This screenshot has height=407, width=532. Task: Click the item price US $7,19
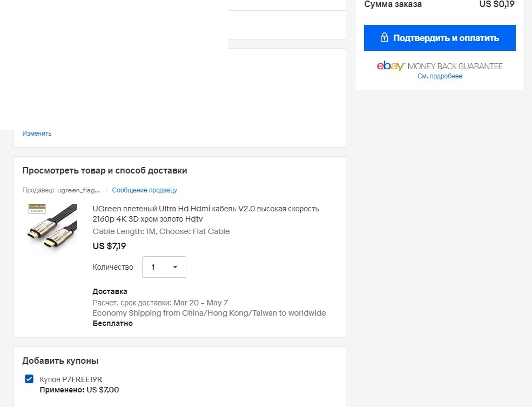click(109, 246)
